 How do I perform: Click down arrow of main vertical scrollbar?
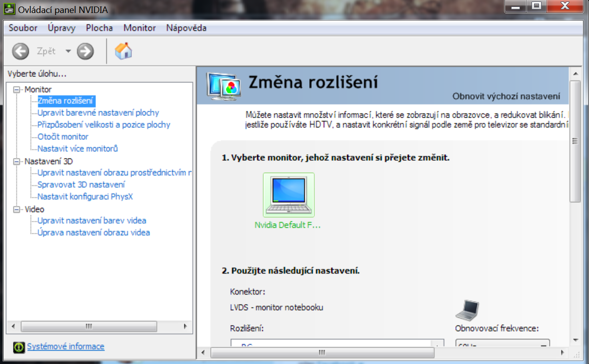click(x=576, y=340)
